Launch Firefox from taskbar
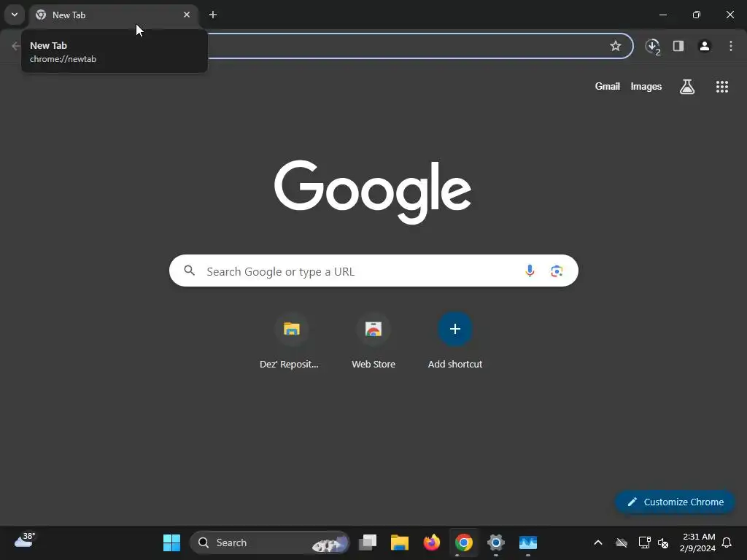 pyautogui.click(x=432, y=542)
